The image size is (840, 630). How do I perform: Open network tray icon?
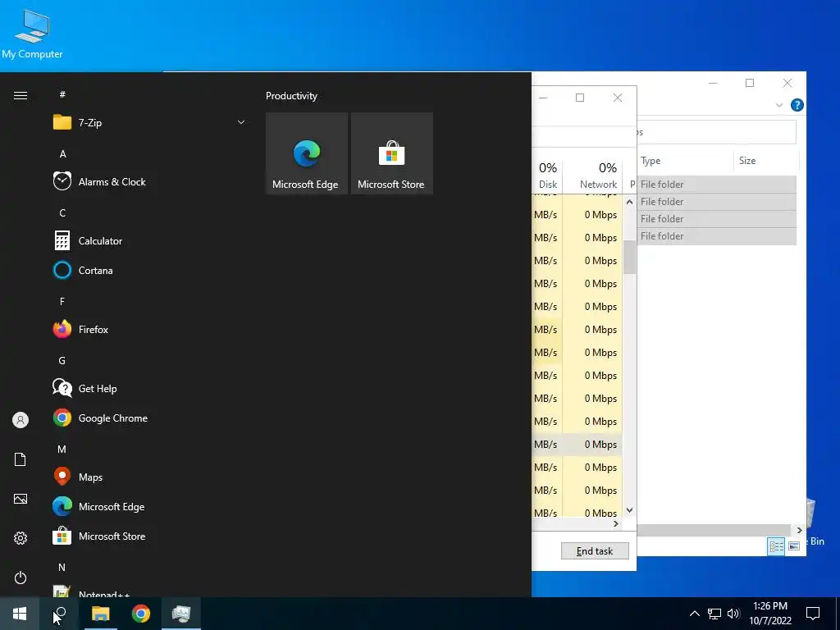point(714,614)
